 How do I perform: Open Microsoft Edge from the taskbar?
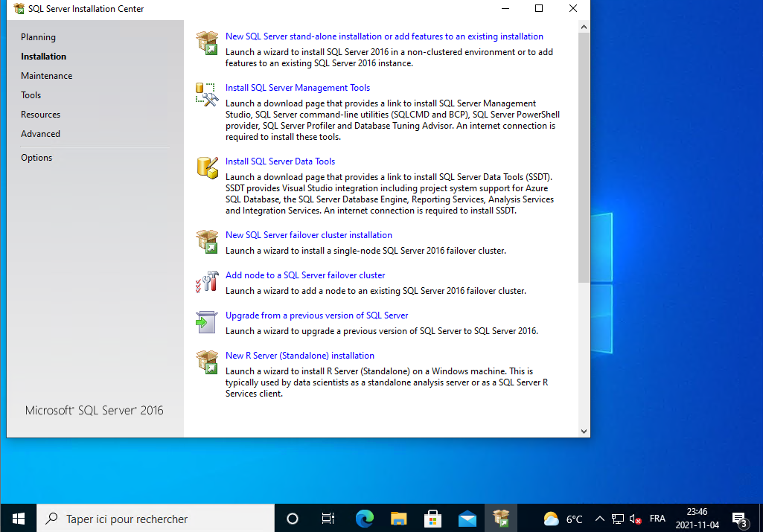click(365, 519)
